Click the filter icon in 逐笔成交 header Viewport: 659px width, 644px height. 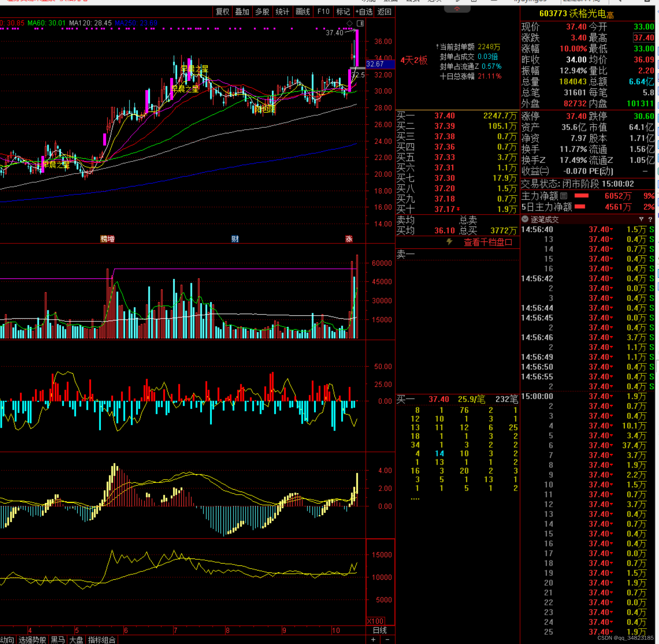point(641,219)
